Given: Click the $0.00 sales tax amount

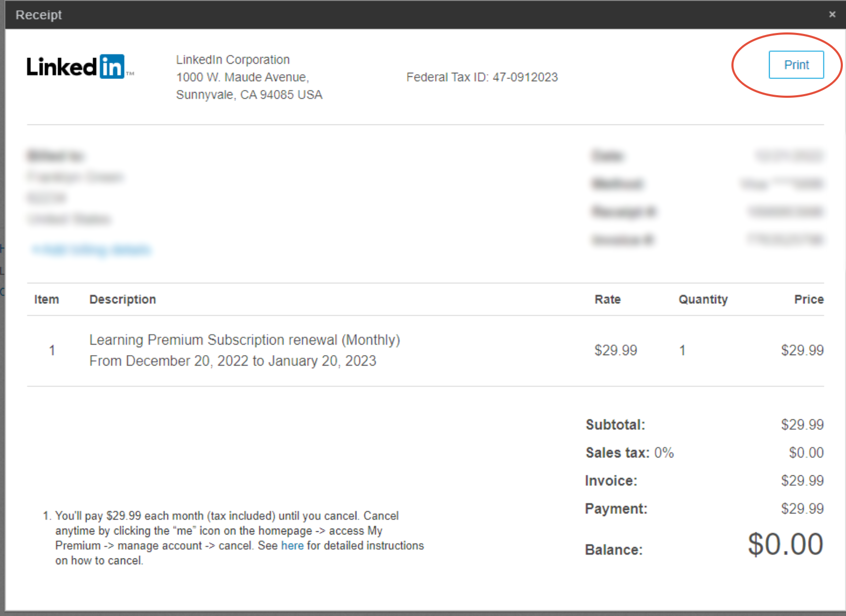Looking at the screenshot, I should (806, 453).
